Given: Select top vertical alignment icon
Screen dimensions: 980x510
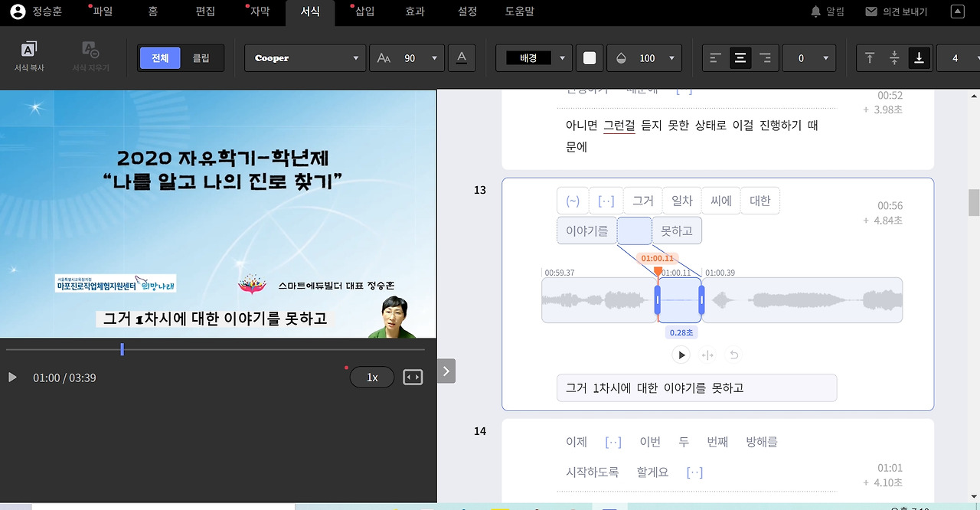Looking at the screenshot, I should coord(871,57).
